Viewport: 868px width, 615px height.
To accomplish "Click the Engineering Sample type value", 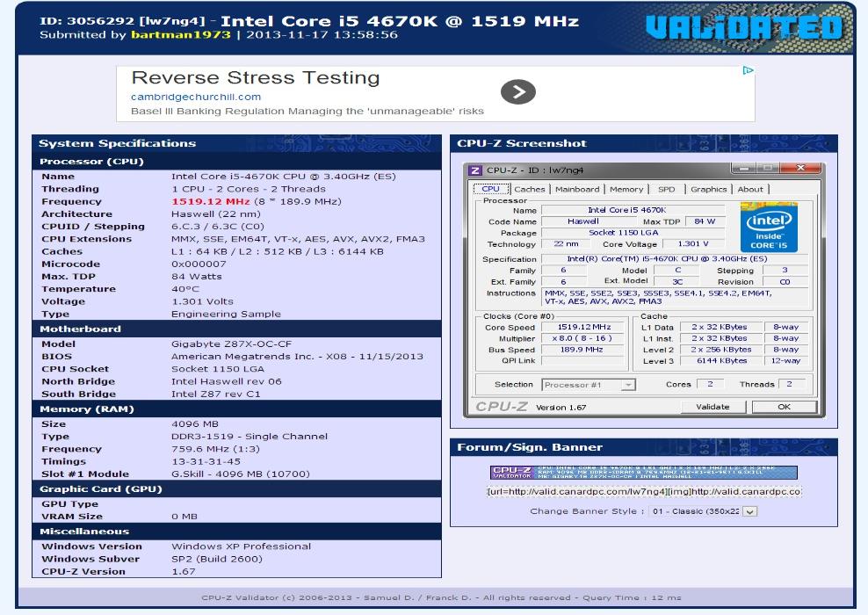I will coord(226,314).
